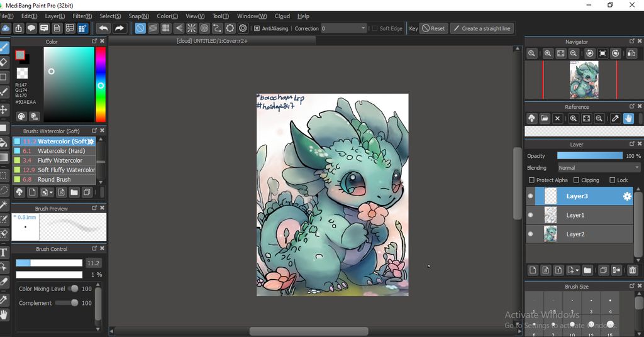Open Layer3 settings gear icon
644x337 pixels.
pyautogui.click(x=626, y=196)
